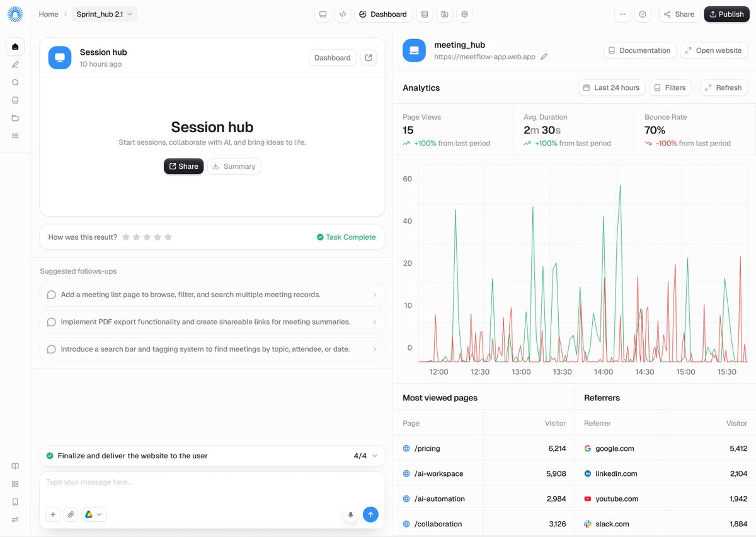Image resolution: width=756 pixels, height=537 pixels.
Task: Click the plus add button in message box
Action: coord(53,514)
